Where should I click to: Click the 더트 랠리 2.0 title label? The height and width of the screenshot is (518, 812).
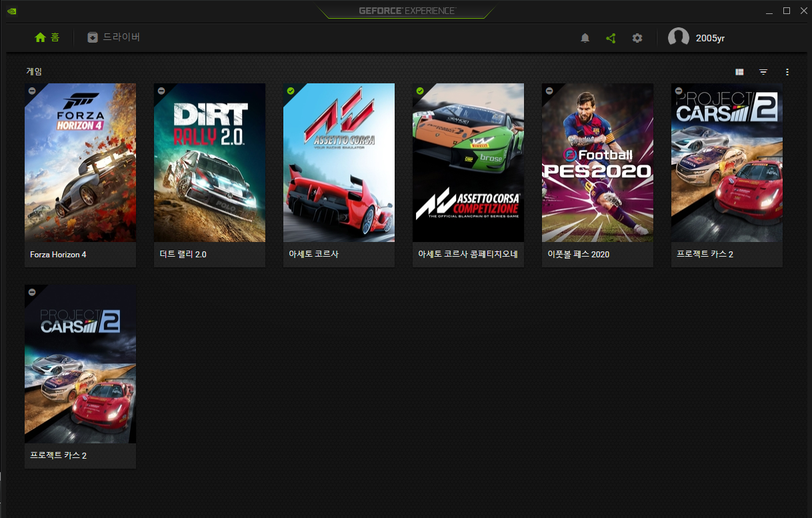point(183,255)
